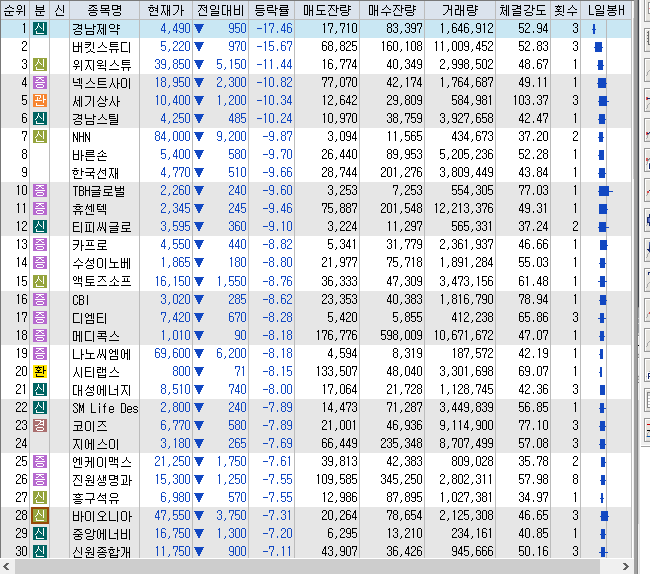Click count 8 on 진원생명과 row
Image resolution: width=650 pixels, height=574 pixels.
click(x=575, y=480)
